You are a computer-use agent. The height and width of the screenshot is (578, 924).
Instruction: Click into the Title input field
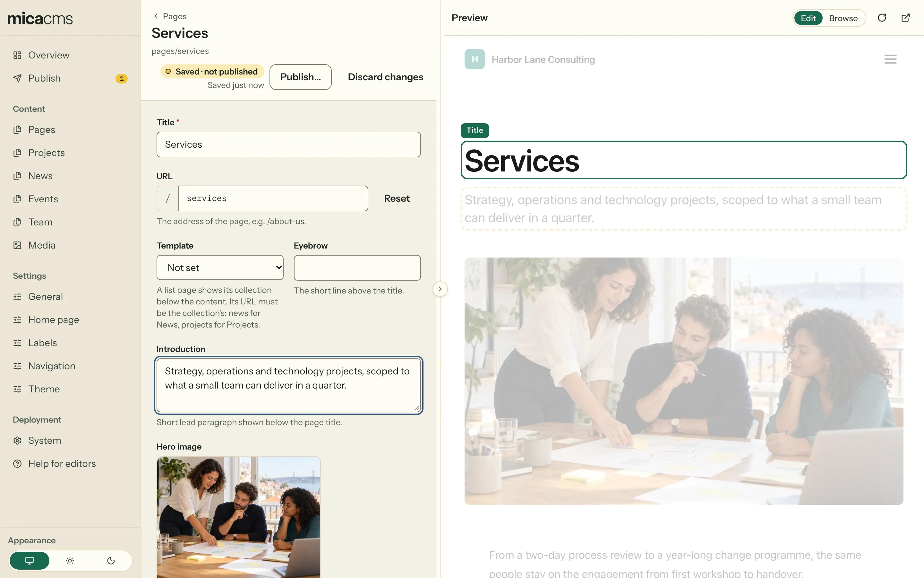pyautogui.click(x=289, y=144)
